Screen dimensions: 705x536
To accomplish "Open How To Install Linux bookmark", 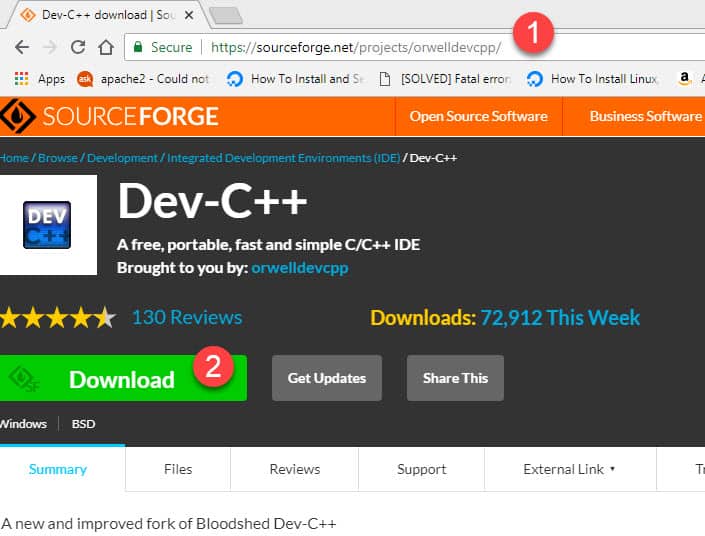I will click(x=592, y=79).
